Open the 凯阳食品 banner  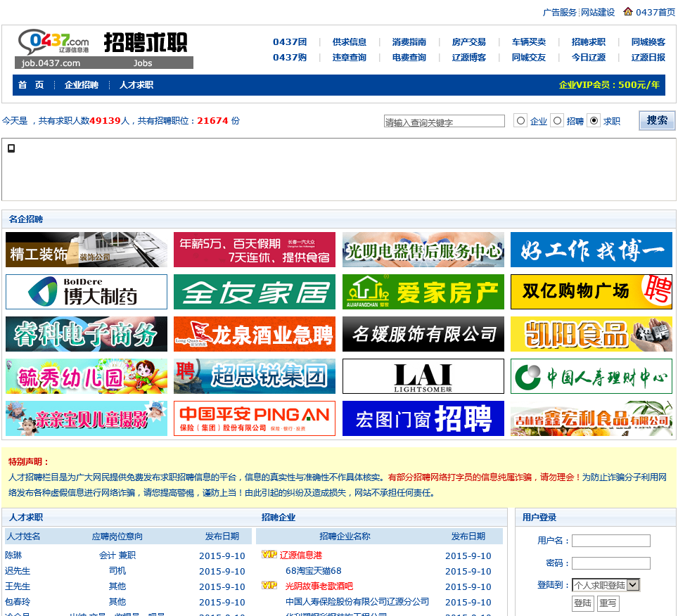[591, 334]
